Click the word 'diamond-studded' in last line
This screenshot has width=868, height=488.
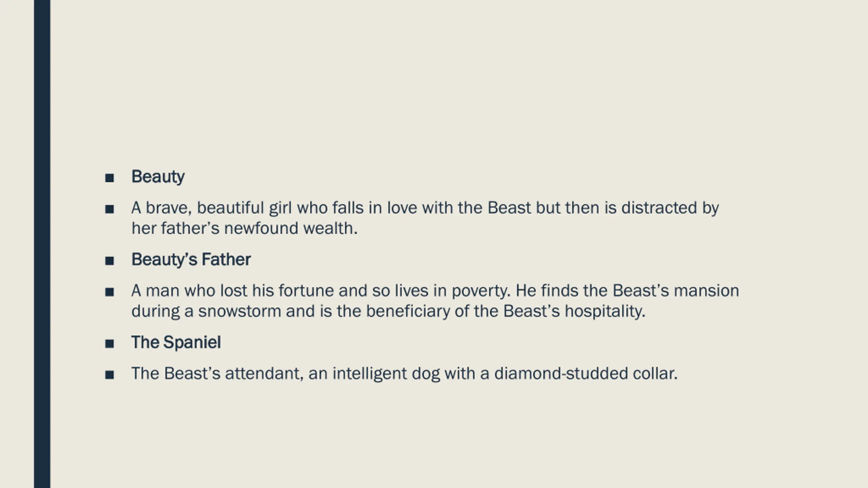[561, 373]
